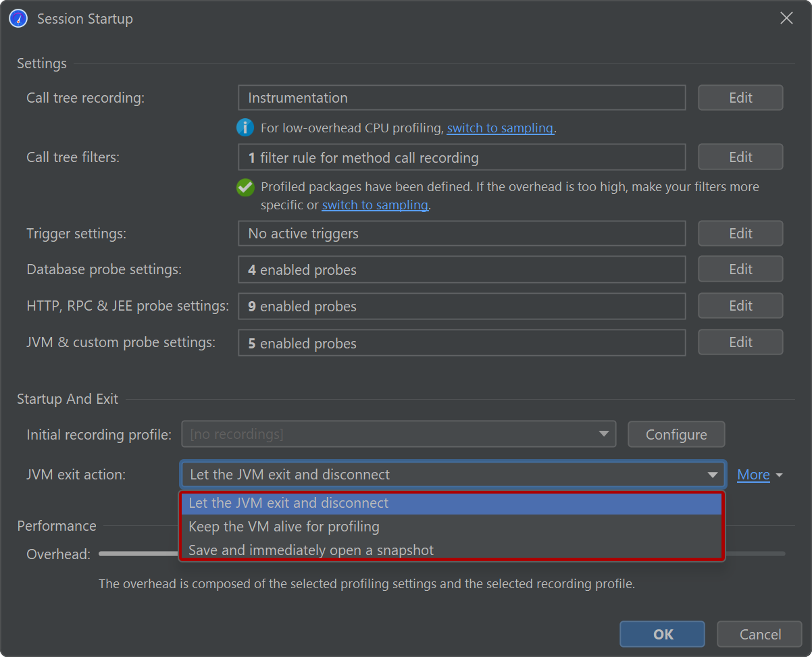Open the Initial recording profile dropdown

pyautogui.click(x=399, y=434)
